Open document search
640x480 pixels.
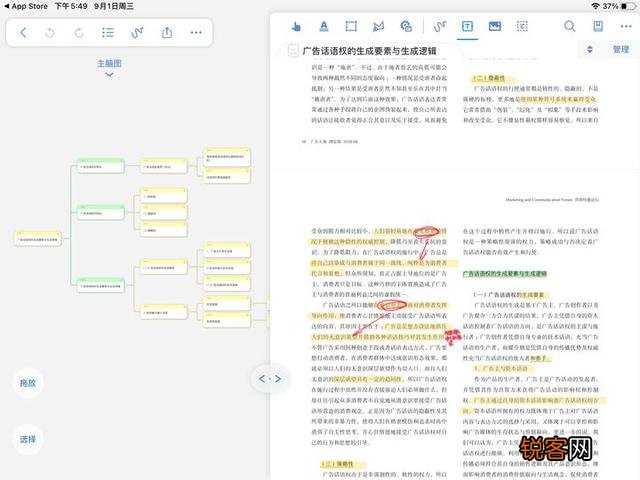(570, 27)
